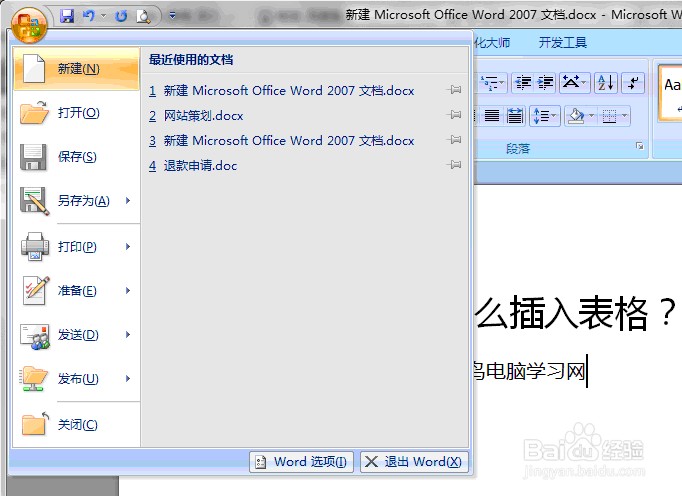
Task: Click the 退出 Word(X) button
Action: [414, 462]
